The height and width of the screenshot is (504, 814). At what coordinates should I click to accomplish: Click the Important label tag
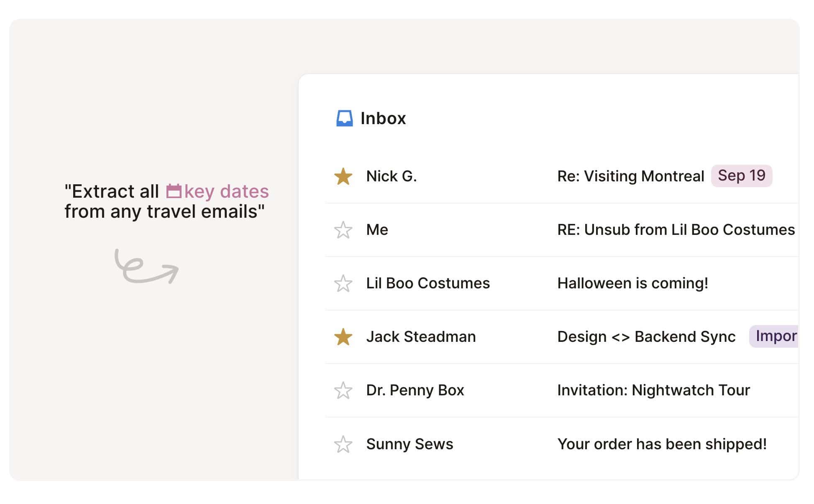(774, 336)
